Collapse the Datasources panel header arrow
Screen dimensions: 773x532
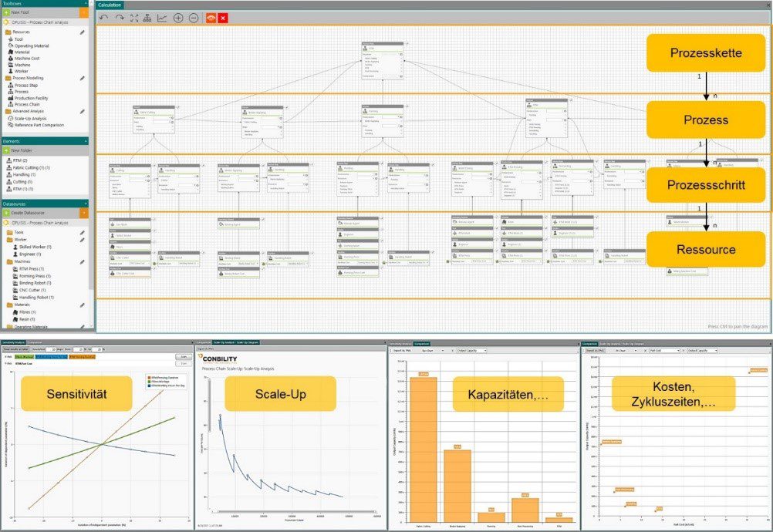tap(84, 204)
